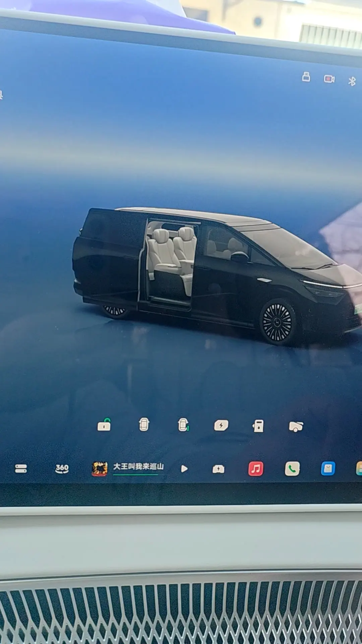
Task: Open the song title 大王叫我来巡山
Action: [138, 466]
